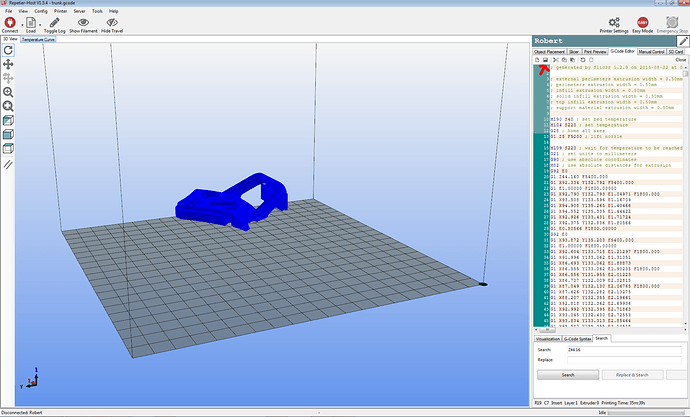Click the new file icon in G-Code editor

click(537, 60)
